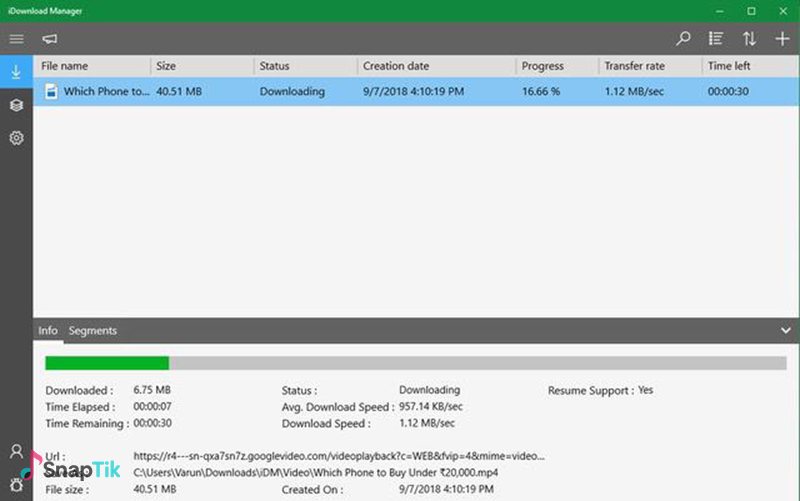The height and width of the screenshot is (501, 800).
Task: Sort by Progress column header
Action: pos(558,66)
